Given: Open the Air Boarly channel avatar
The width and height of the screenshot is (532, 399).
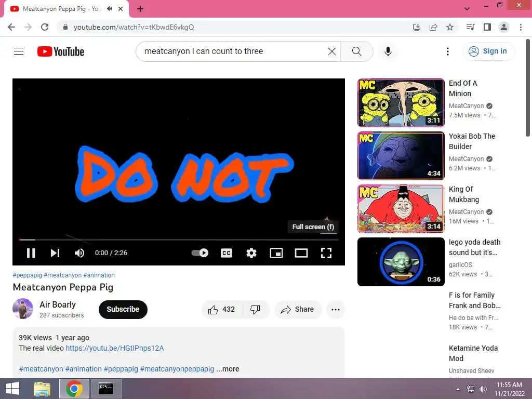Looking at the screenshot, I should click(x=23, y=309).
